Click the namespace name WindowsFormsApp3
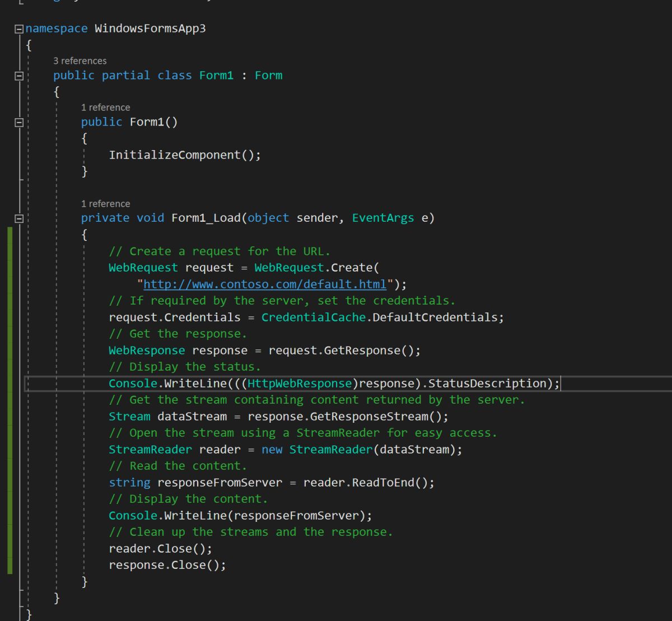The image size is (672, 621). click(150, 29)
